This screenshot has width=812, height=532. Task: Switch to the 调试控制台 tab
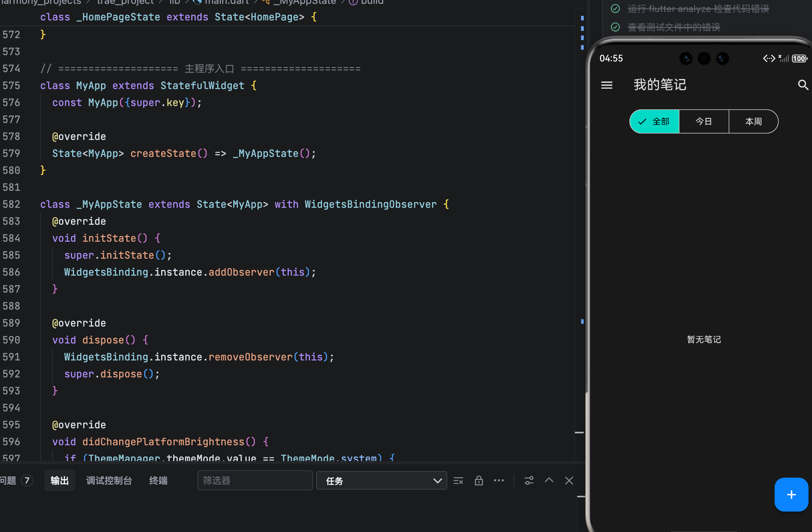click(109, 481)
